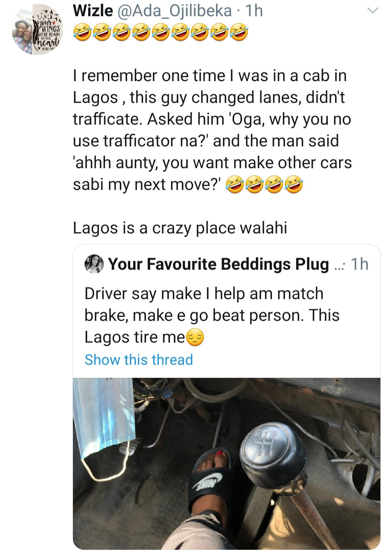Click the main tweet's 1h timestamp

254,11
